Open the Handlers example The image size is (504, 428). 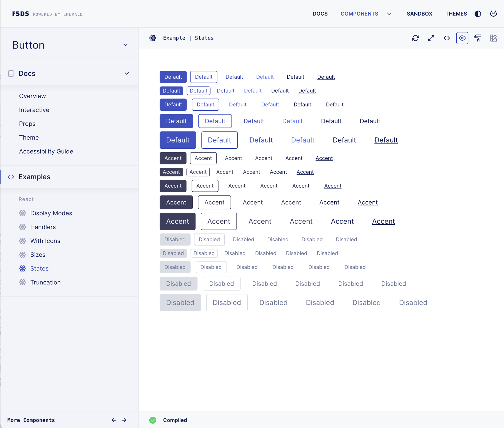point(43,227)
